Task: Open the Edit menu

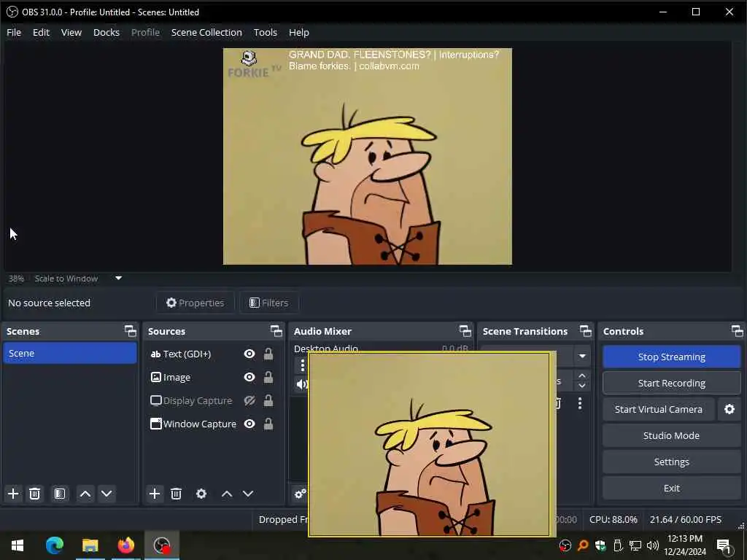Action: click(x=41, y=32)
